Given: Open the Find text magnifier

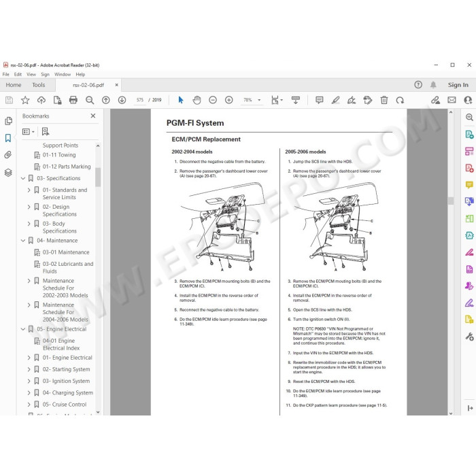Looking at the screenshot, I should (90, 100).
